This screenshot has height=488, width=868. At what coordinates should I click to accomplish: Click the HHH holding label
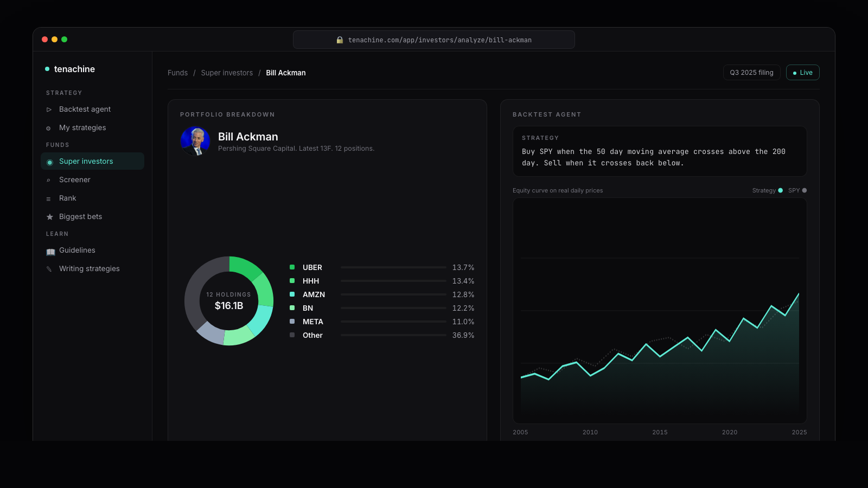pyautogui.click(x=311, y=281)
